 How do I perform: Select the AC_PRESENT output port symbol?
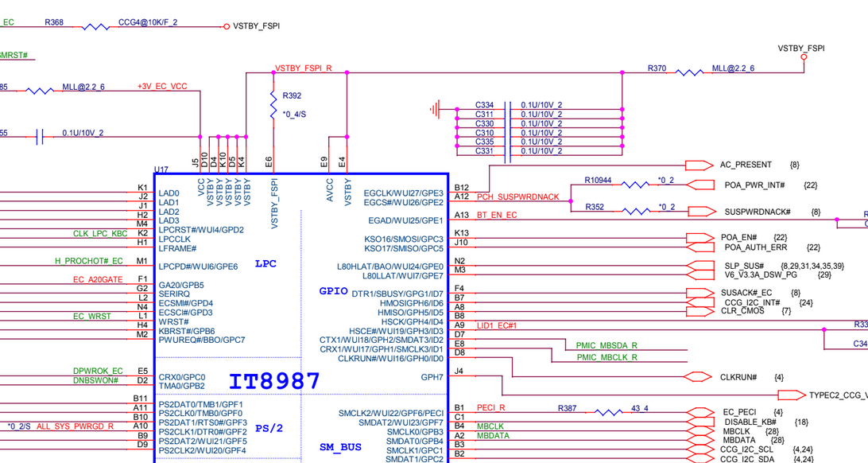point(699,165)
